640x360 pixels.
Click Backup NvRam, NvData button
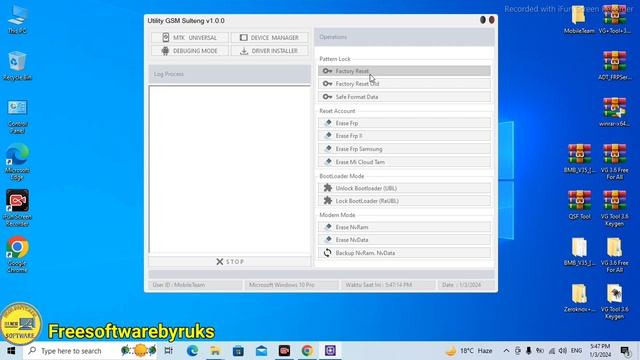[404, 253]
